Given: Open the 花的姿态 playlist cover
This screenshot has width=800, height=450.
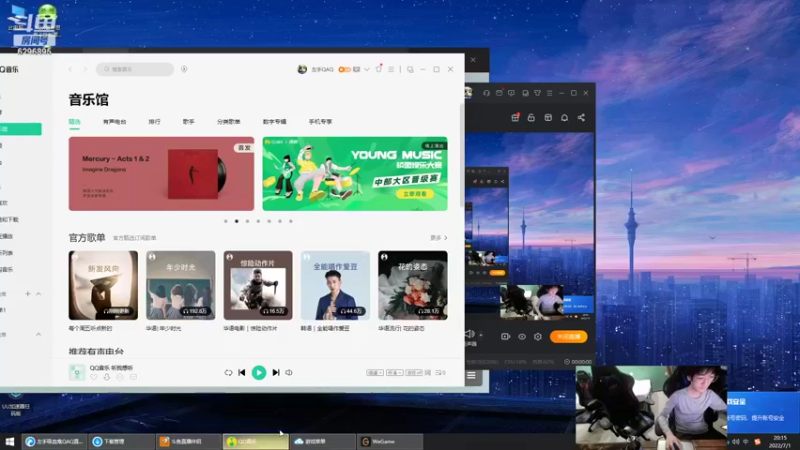Looking at the screenshot, I should (x=413, y=285).
